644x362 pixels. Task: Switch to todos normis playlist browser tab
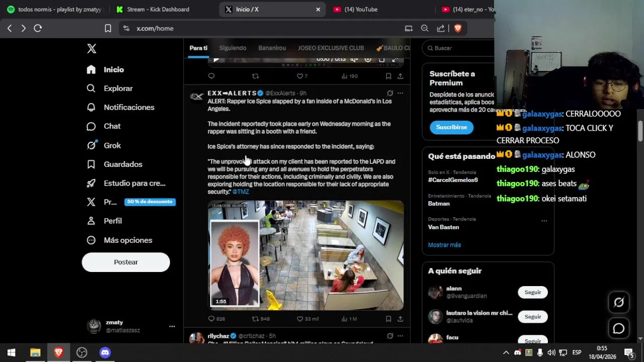55,9
